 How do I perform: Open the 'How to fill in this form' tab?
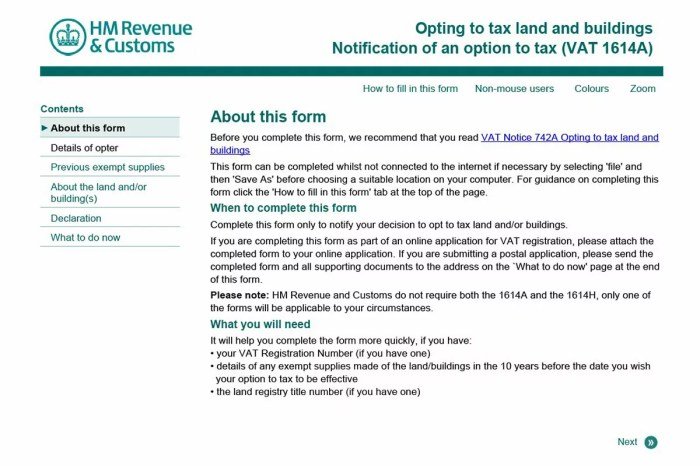(410, 89)
